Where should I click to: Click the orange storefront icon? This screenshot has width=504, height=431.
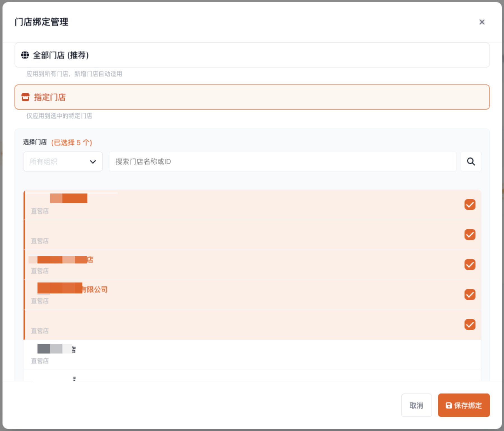pos(25,97)
